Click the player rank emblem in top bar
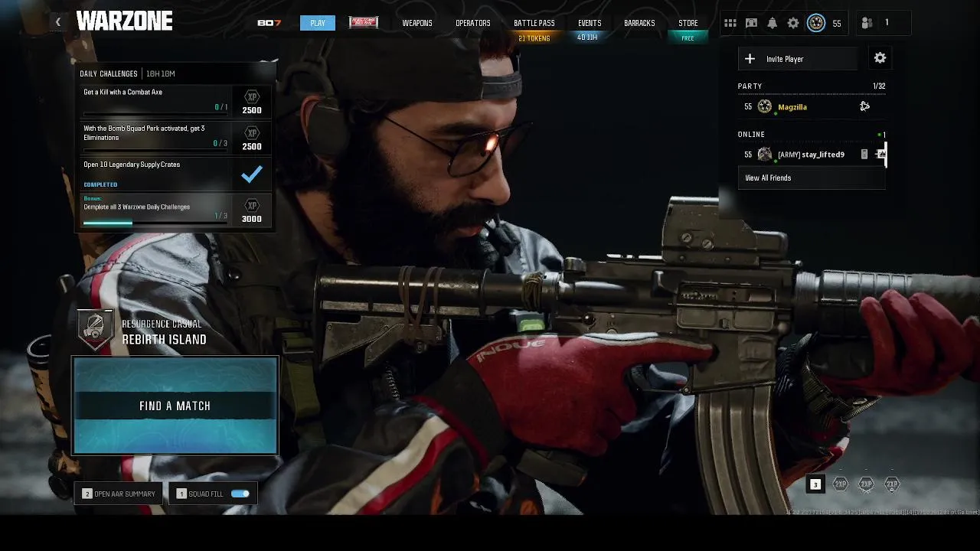 pyautogui.click(x=816, y=23)
